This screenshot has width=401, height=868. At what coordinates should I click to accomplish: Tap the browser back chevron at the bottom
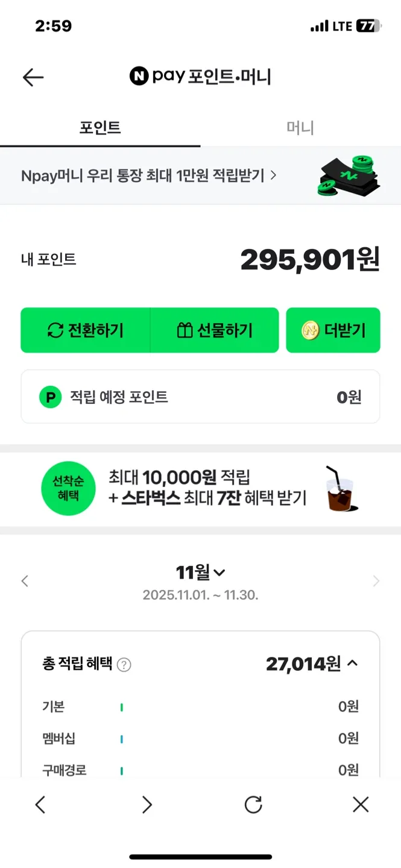[40, 804]
